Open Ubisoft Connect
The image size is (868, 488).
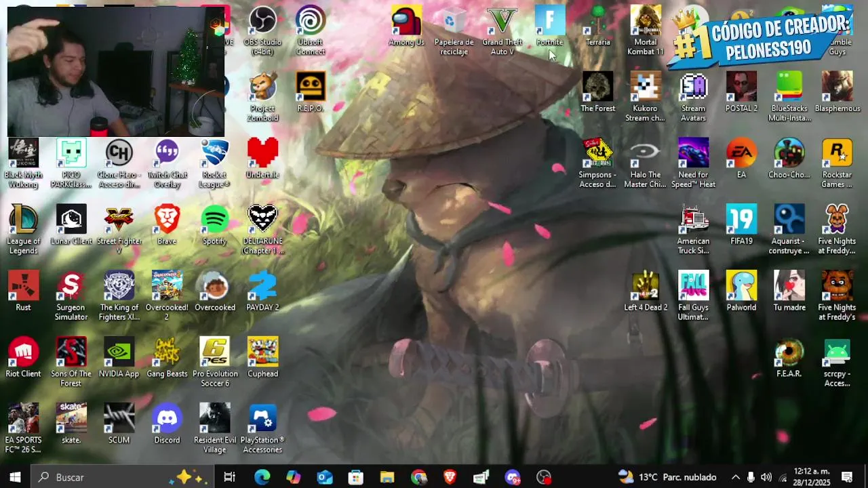tap(311, 31)
